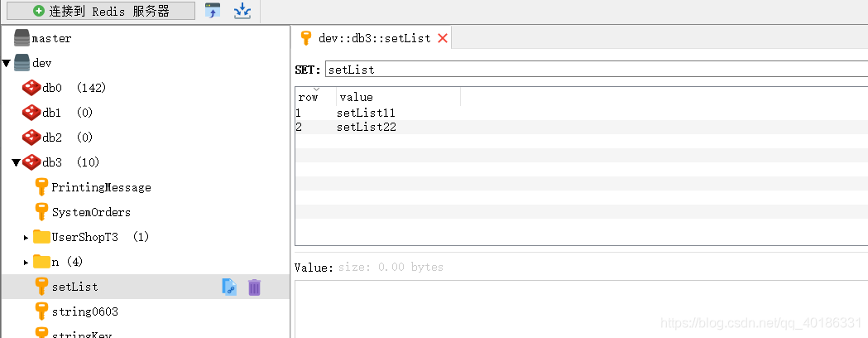This screenshot has height=338, width=868.
Task: Click the SET key name input field
Action: pyautogui.click(x=597, y=70)
